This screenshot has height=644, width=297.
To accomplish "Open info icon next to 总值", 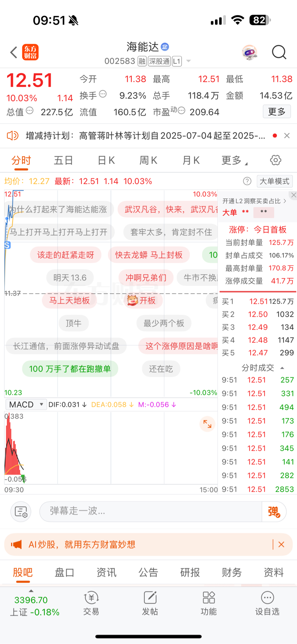I will pos(29,111).
